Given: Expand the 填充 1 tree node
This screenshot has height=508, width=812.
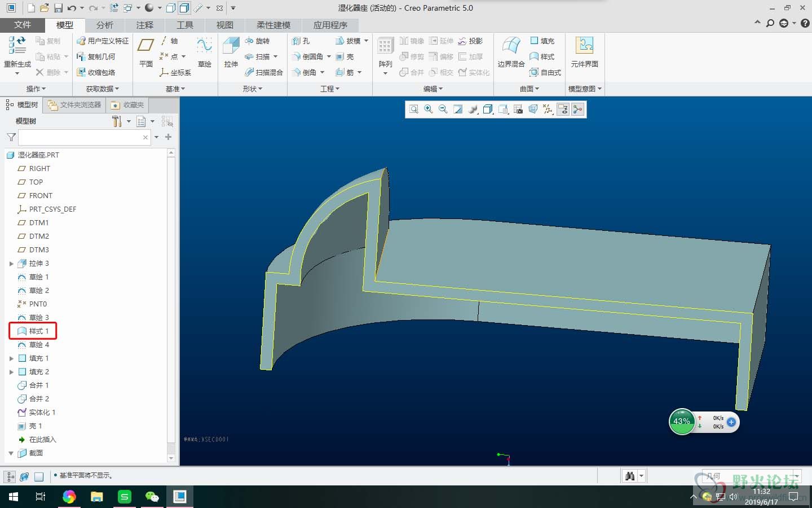Looking at the screenshot, I should (11, 358).
